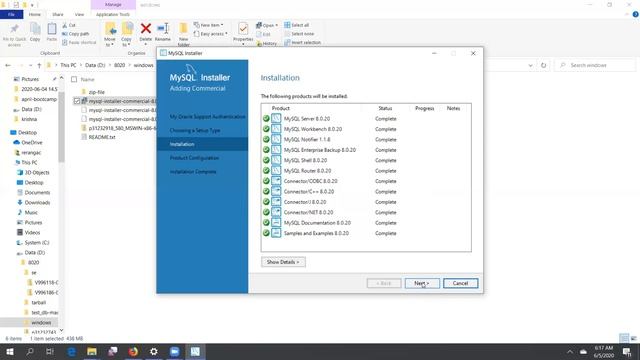Select README.txt in the file list
The width and height of the screenshot is (640, 360).
[x=102, y=137]
